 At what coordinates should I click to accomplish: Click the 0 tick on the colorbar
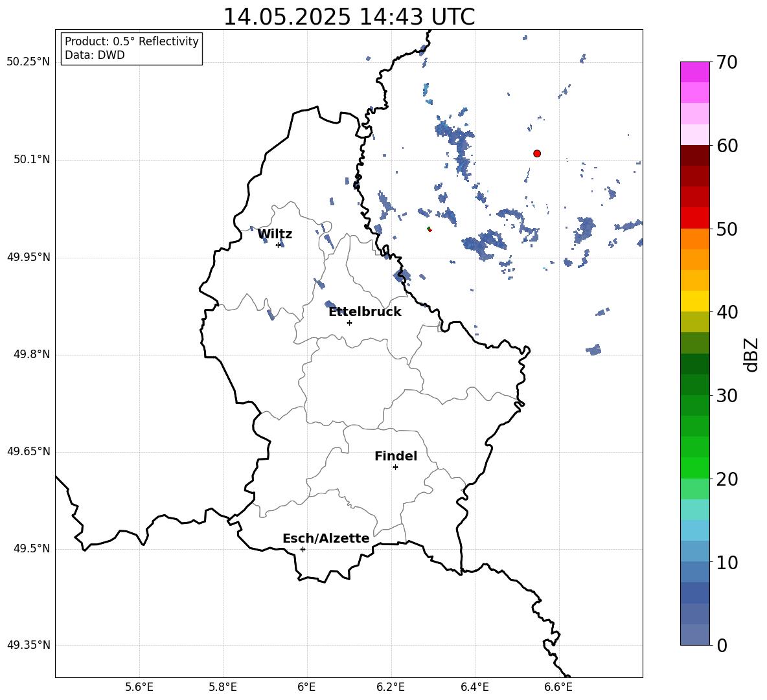pyautogui.click(x=722, y=646)
